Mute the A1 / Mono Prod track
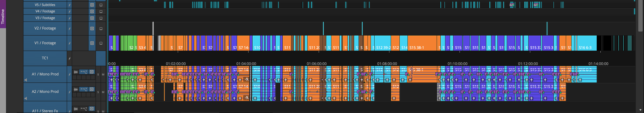This screenshot has height=113, width=644. (103, 74)
